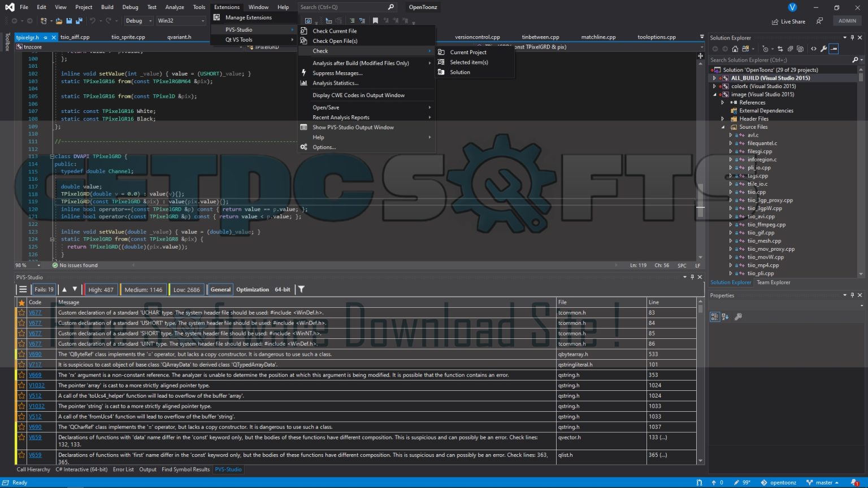The image size is (868, 488).
Task: Select Check Current File menu item
Action: (366, 31)
